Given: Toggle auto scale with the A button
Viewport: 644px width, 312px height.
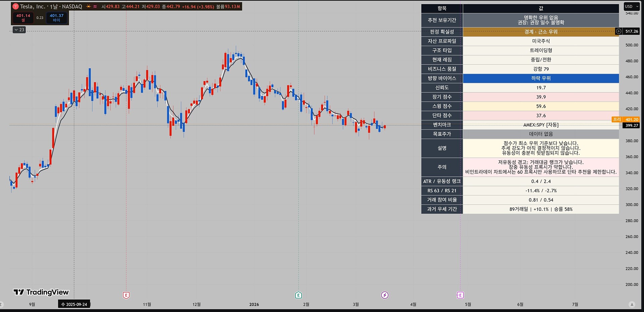Looking at the screenshot, I should coord(632,305).
